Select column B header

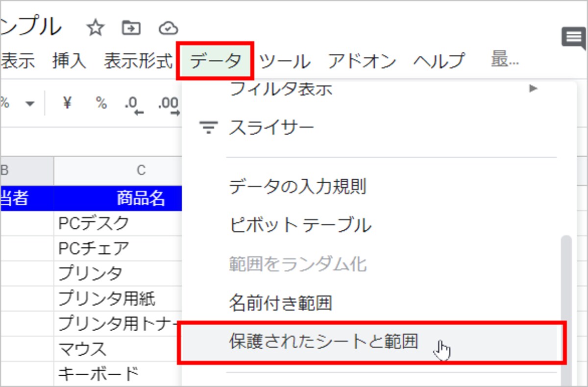[x=26, y=170]
